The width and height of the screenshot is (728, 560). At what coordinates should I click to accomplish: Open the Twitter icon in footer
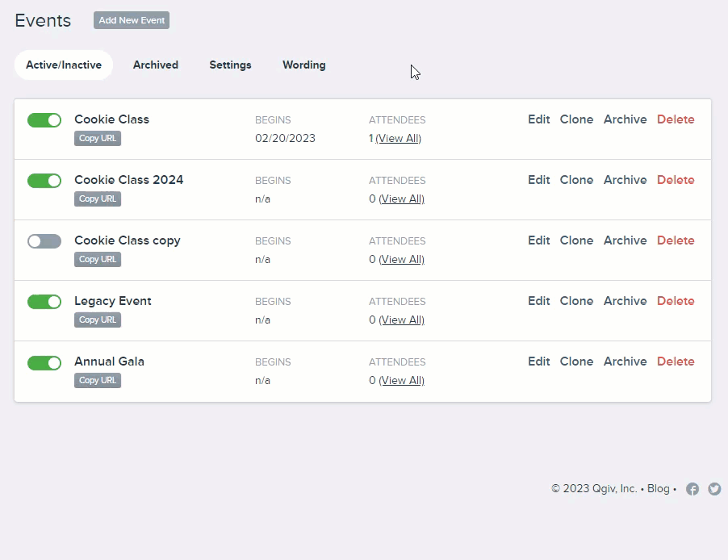(x=714, y=489)
